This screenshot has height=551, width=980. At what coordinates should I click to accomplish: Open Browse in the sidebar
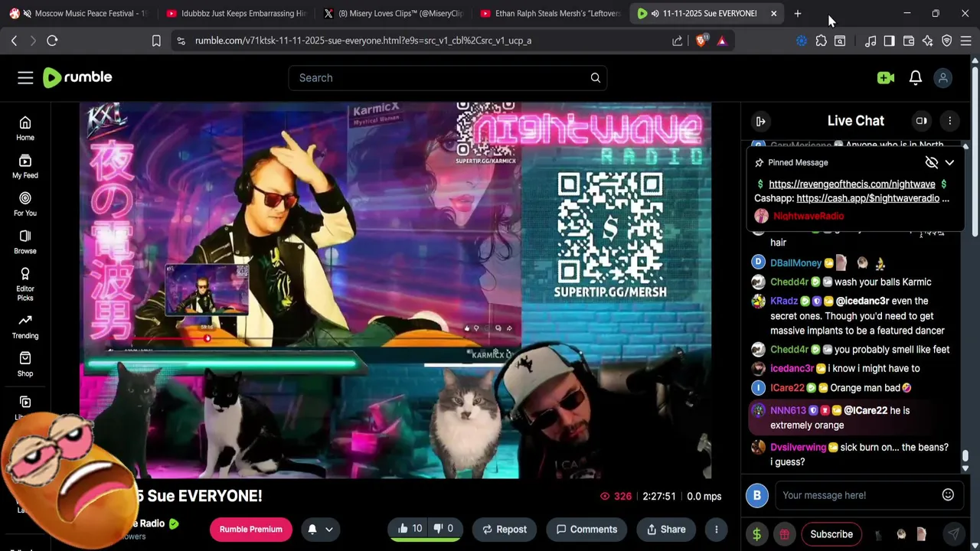(25, 242)
